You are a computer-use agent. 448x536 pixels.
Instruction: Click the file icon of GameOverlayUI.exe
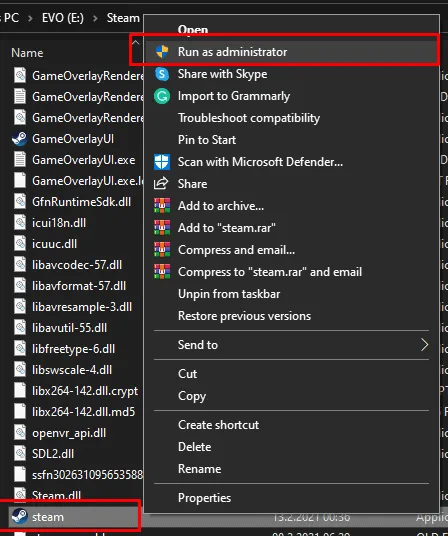coord(20,160)
